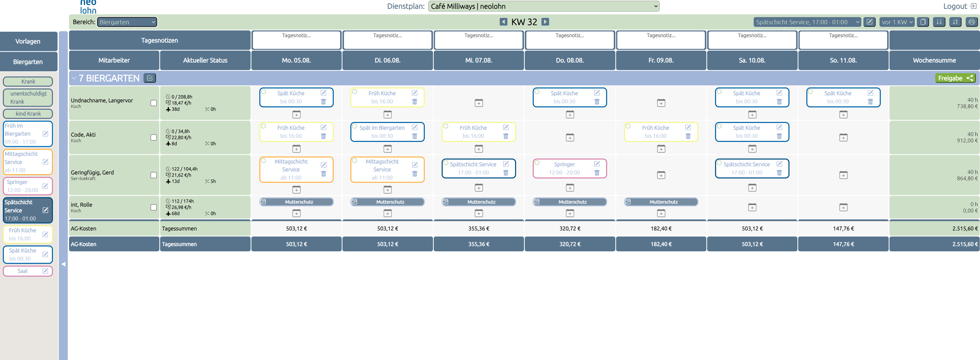Go to the next calendar week after KW 32
The height and width of the screenshot is (360, 980).
(545, 22)
